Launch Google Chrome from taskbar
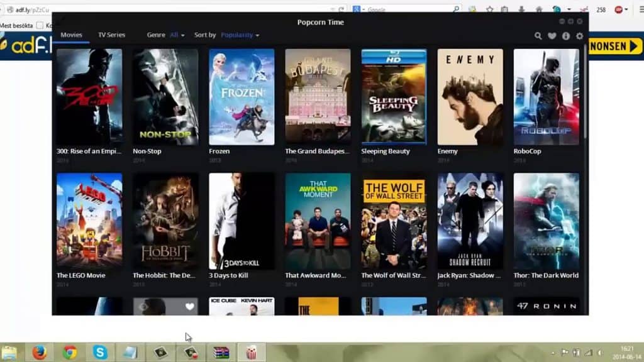The image size is (644, 362). tap(70, 353)
